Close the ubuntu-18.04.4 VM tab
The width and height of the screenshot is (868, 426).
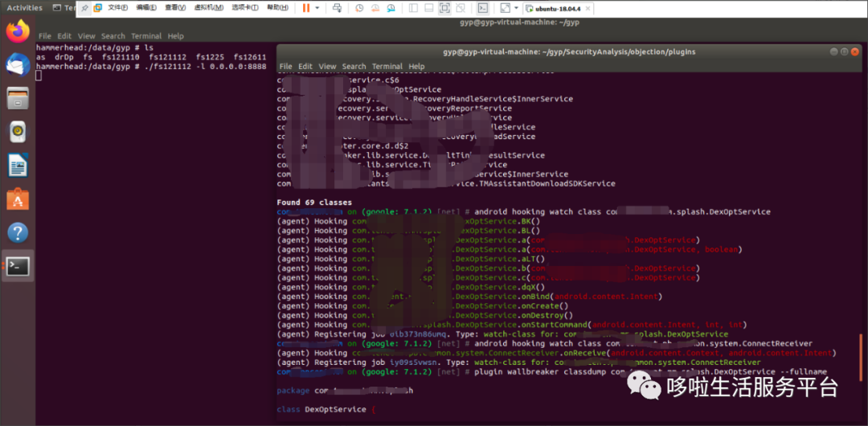(x=588, y=9)
